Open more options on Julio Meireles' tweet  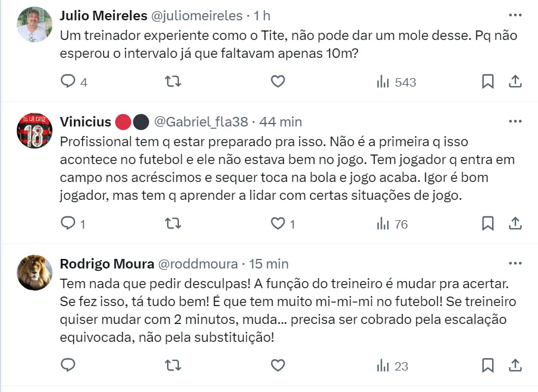pos(515,15)
